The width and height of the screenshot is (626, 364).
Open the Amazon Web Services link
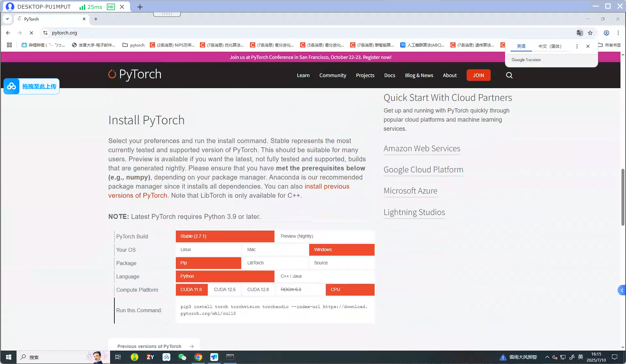[x=422, y=148]
